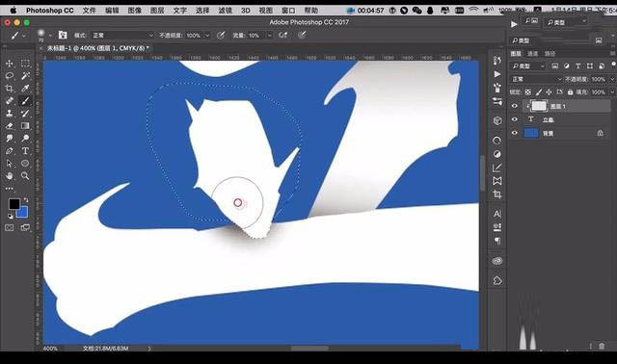
Task: Open the Character panel 'A' icon
Action: coord(497,214)
